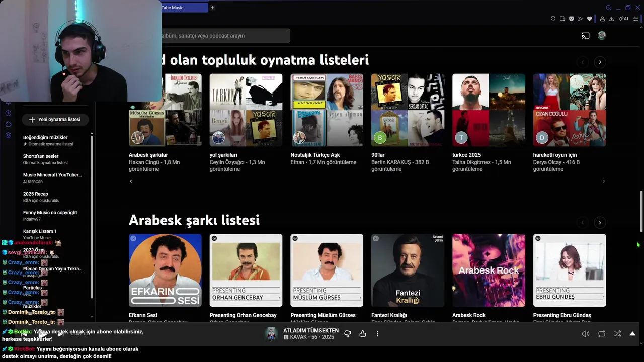The width and height of the screenshot is (644, 362).
Task: Open settings gear icon in browser sidebar
Action: click(x=8, y=135)
